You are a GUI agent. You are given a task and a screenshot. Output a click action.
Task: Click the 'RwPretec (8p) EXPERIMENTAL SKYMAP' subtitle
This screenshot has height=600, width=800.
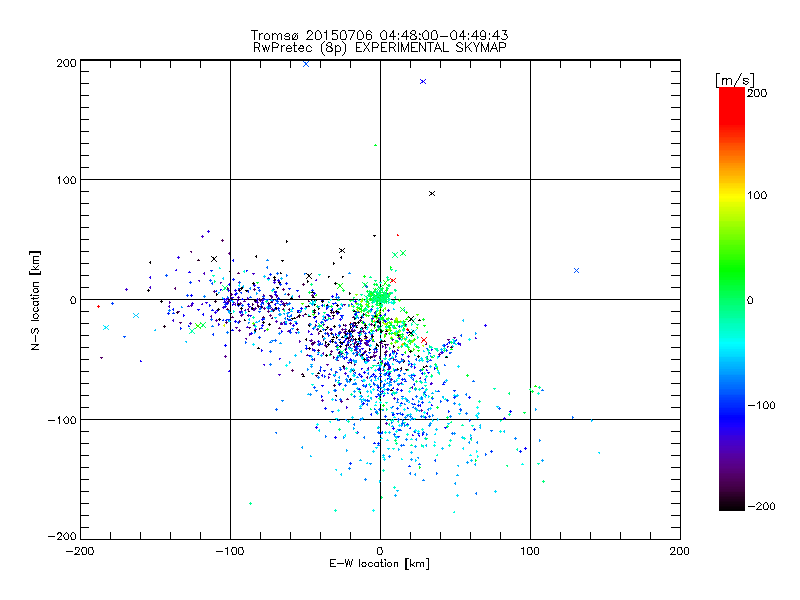tap(380, 47)
